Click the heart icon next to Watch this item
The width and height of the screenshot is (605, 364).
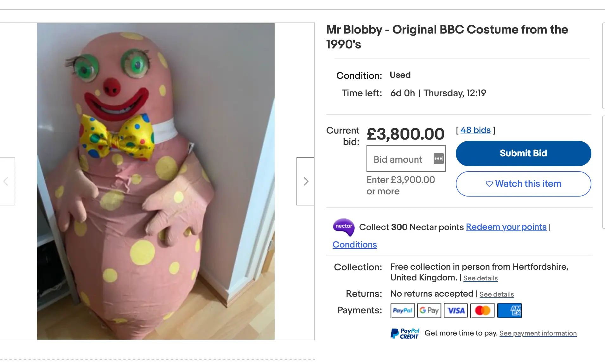[x=489, y=184]
